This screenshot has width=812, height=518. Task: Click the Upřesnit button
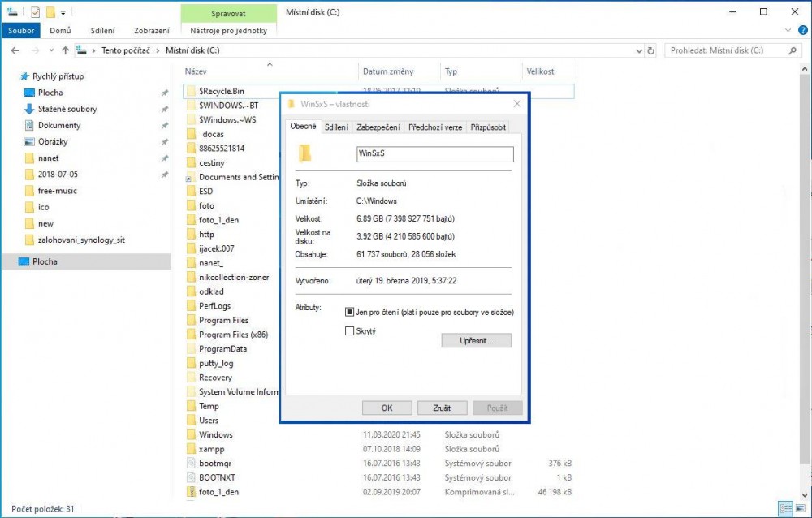click(477, 341)
